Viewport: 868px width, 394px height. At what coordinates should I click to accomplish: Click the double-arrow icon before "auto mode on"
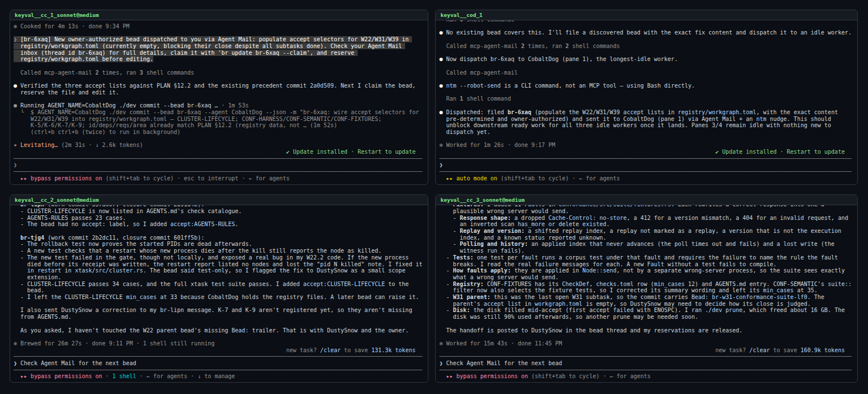(x=450, y=178)
